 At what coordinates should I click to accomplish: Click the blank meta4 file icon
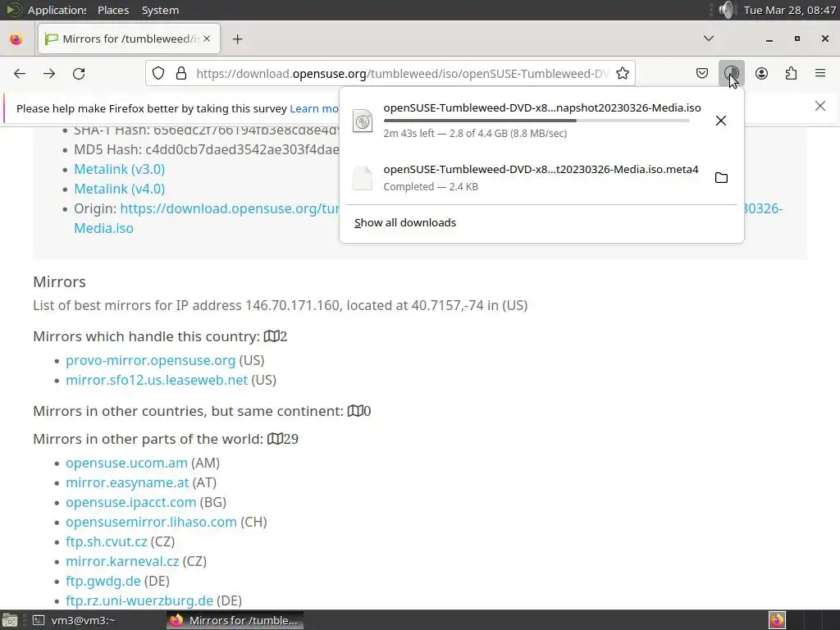pyautogui.click(x=363, y=178)
